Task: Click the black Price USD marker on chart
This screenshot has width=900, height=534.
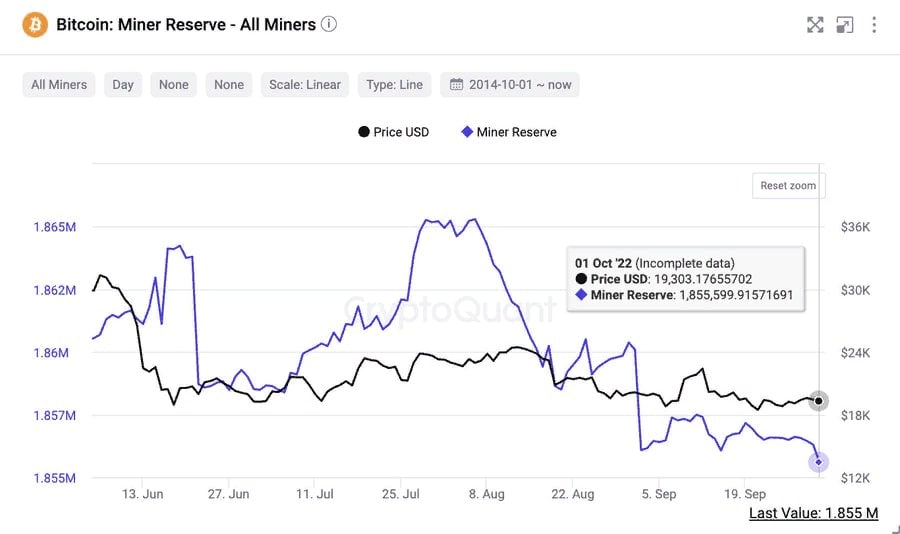Action: click(x=819, y=401)
